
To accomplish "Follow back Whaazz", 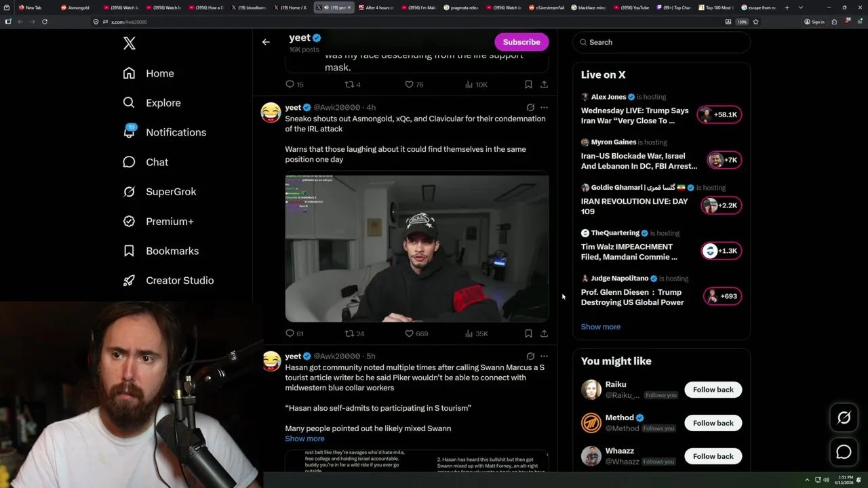I will tap(713, 456).
